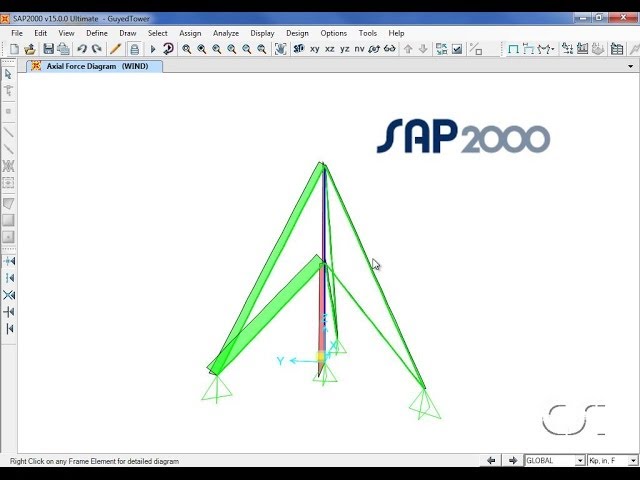Click the Restore Previous Zoom magnifier
This screenshot has width=640, height=480.
click(x=217, y=49)
